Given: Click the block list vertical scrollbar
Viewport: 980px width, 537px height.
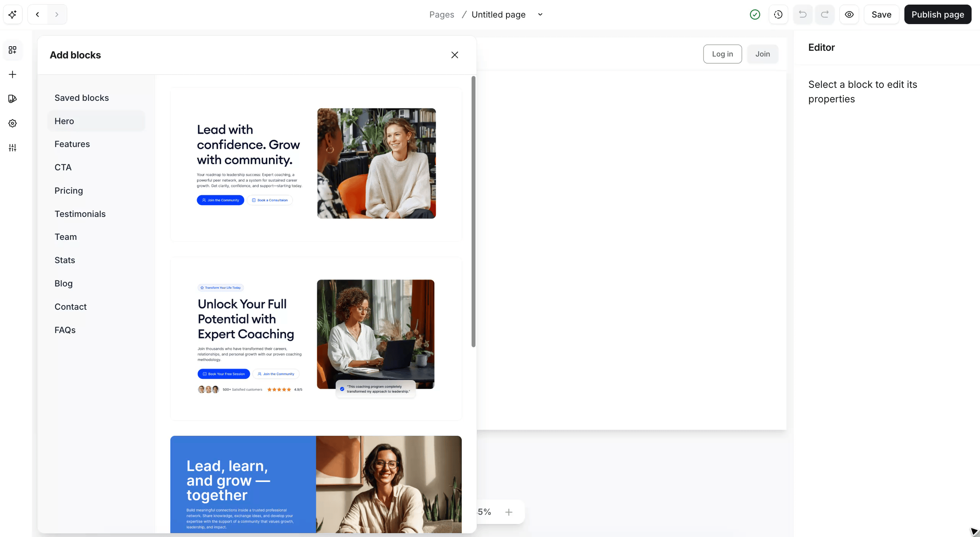Looking at the screenshot, I should click(x=474, y=212).
